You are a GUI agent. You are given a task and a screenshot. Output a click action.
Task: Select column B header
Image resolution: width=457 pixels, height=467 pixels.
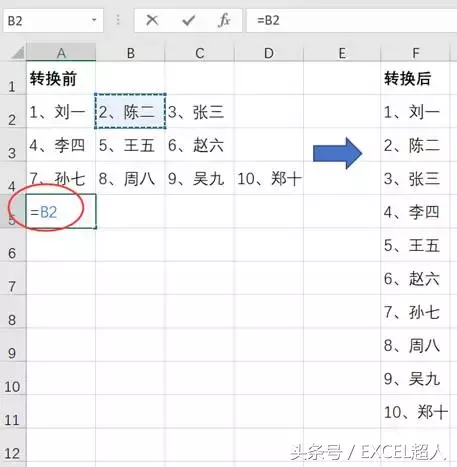coord(130,53)
